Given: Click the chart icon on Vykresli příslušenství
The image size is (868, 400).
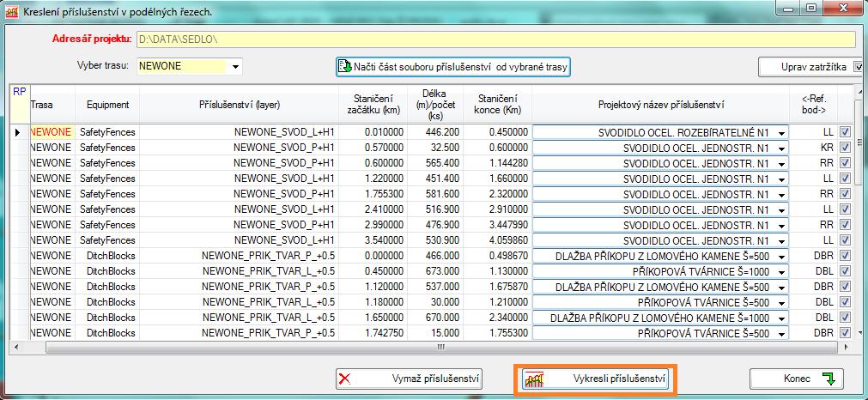Looking at the screenshot, I should tap(535, 379).
